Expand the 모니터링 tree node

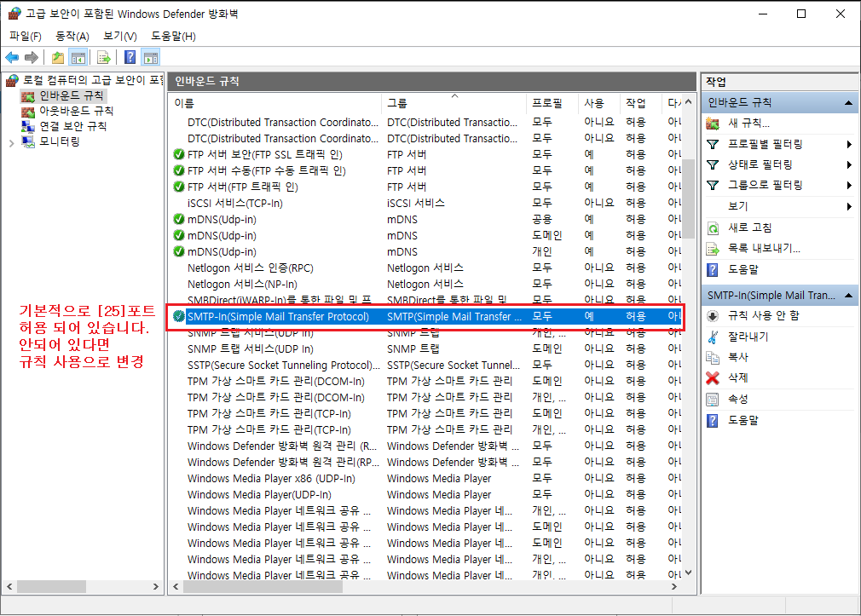pyautogui.click(x=12, y=143)
